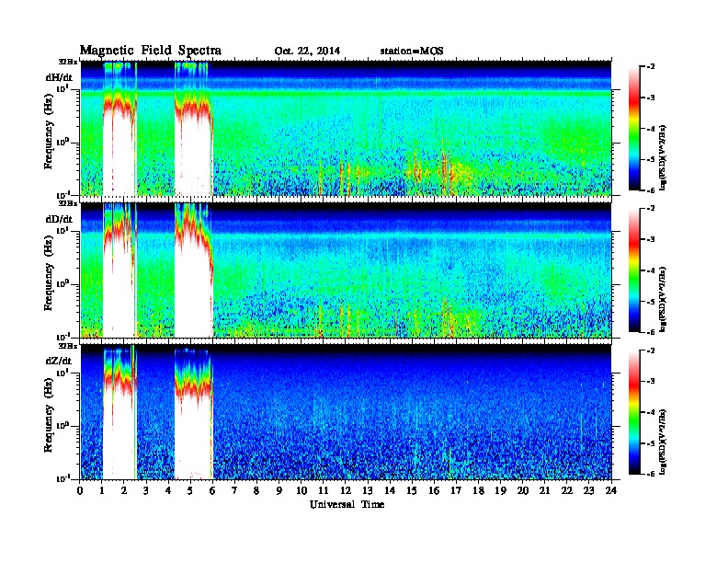Click hour tick label "17" on time axis

coord(457,491)
